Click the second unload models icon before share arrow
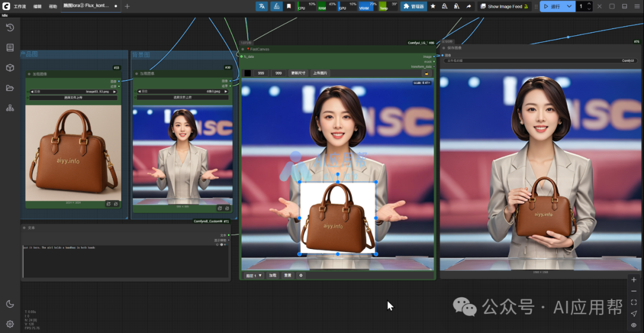Viewport: 644px width, 333px height. pos(456,6)
